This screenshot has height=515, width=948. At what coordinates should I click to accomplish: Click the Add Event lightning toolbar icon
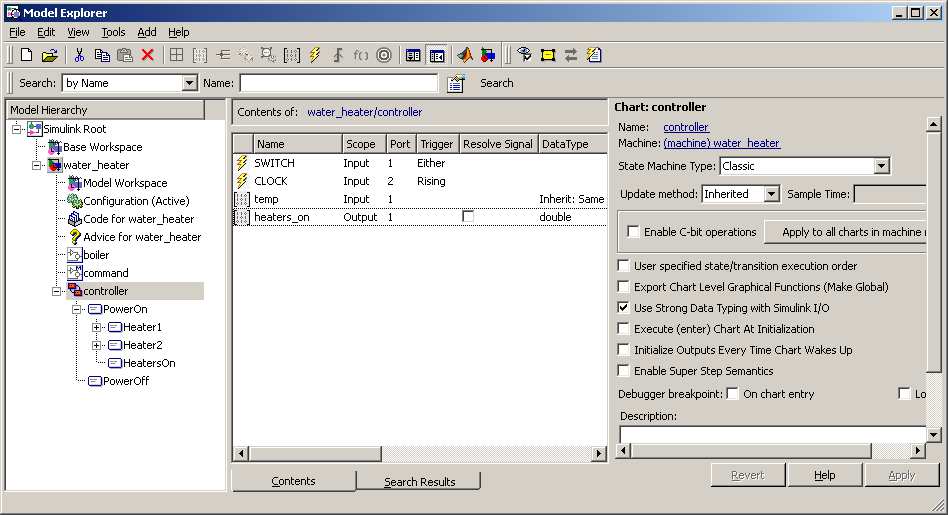[315, 55]
